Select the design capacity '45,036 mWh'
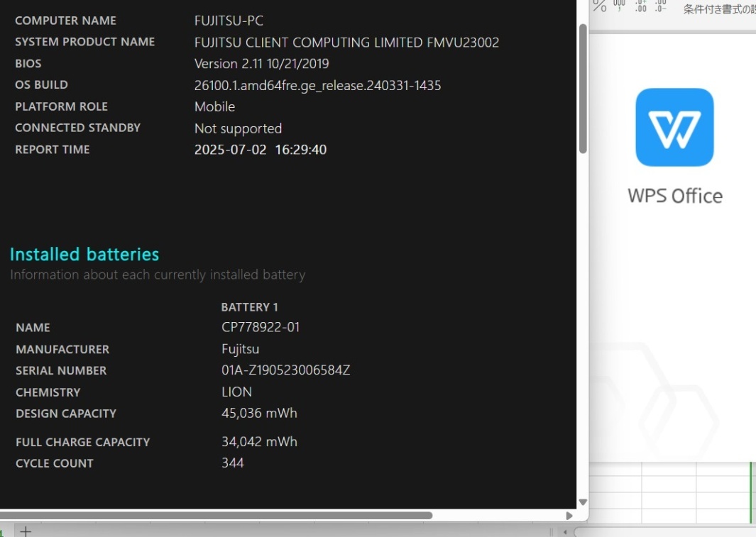 pos(259,414)
